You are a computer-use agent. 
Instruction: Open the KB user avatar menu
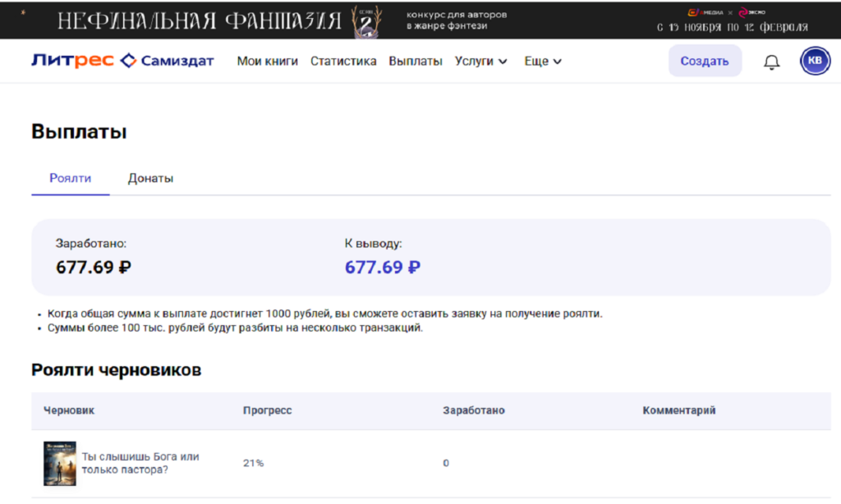click(815, 62)
